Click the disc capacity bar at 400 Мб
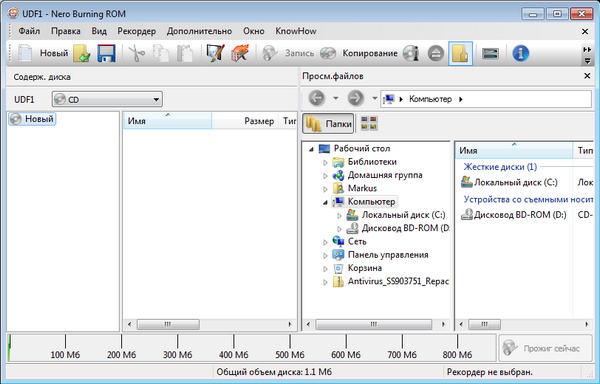The width and height of the screenshot is (600, 384). (234, 347)
